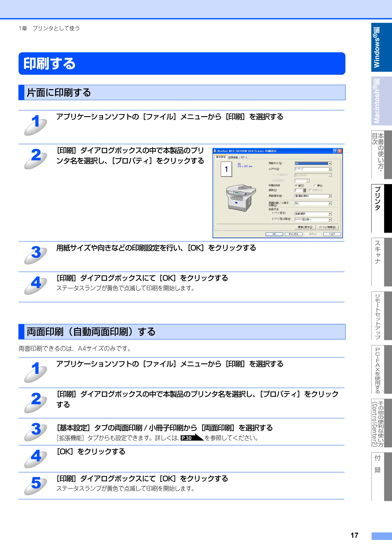Click the バージョン情報 button
Screen dimensions: 392x555
pyautogui.click(x=328, y=227)
